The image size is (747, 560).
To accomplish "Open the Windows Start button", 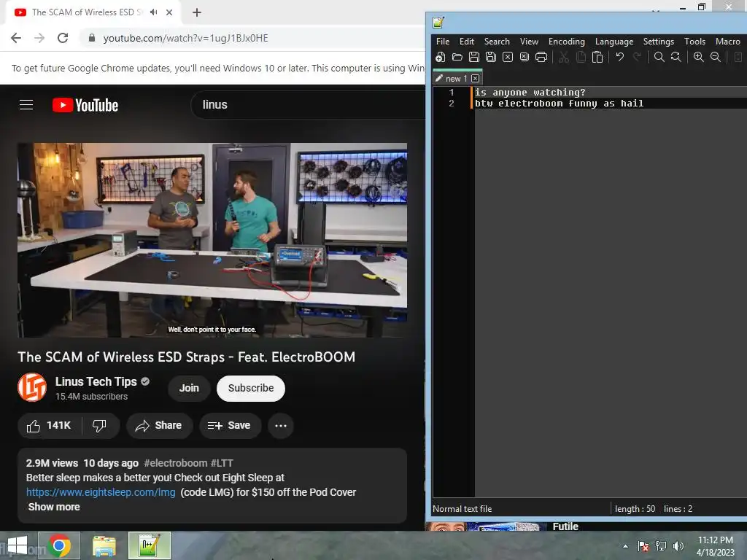I will (18, 545).
